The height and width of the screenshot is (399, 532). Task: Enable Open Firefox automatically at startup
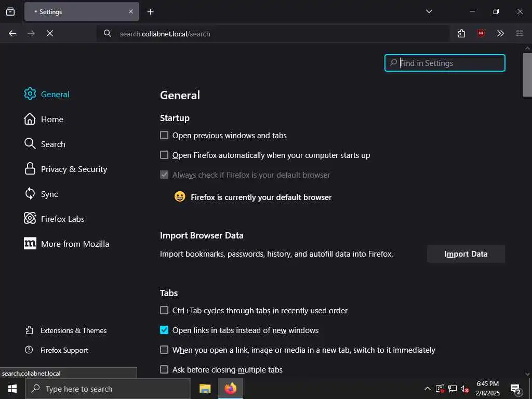[x=164, y=155]
